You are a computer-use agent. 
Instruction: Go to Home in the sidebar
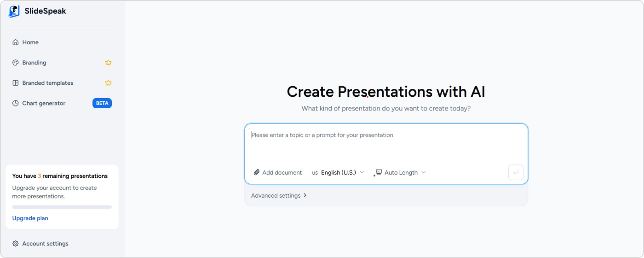click(x=30, y=42)
